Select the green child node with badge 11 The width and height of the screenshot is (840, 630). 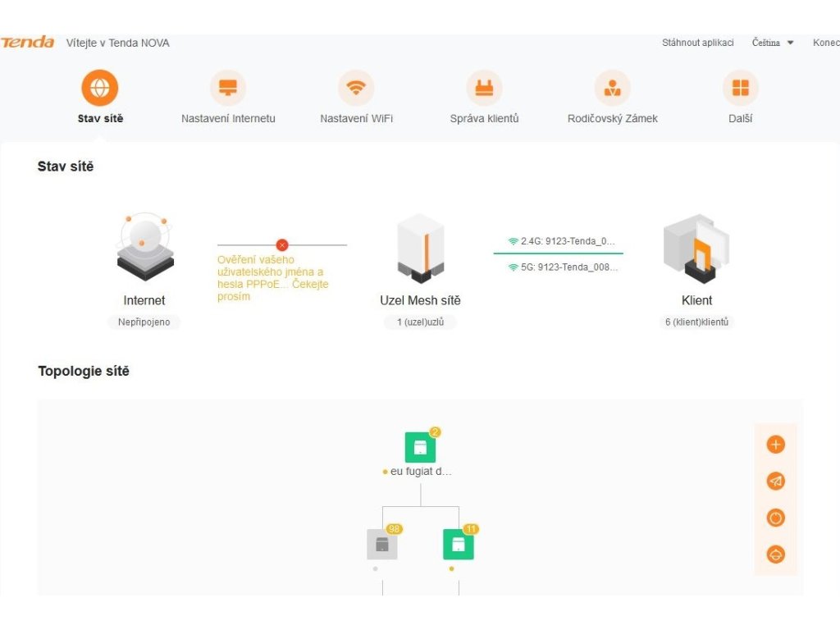coord(459,545)
